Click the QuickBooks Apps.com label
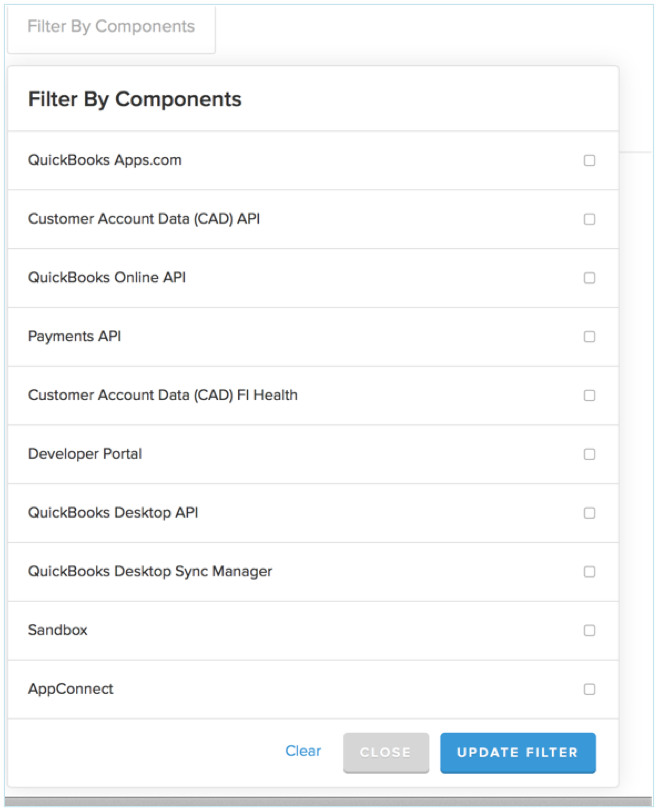 [x=105, y=160]
